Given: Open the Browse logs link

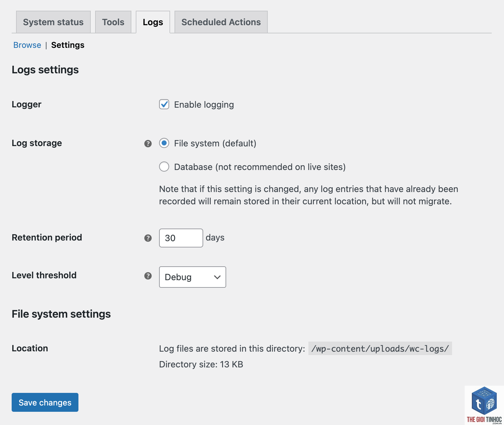Looking at the screenshot, I should pos(27,45).
